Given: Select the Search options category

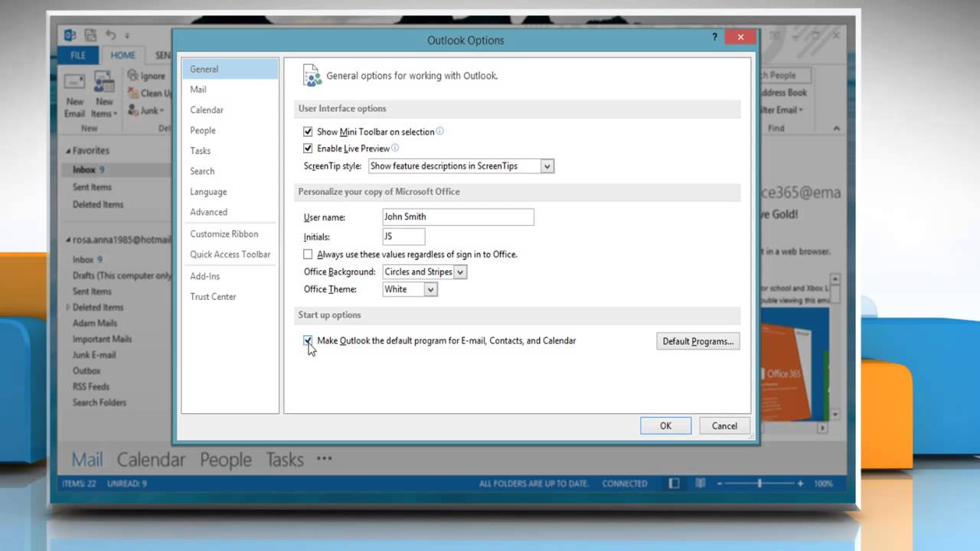Looking at the screenshot, I should 230,171.
